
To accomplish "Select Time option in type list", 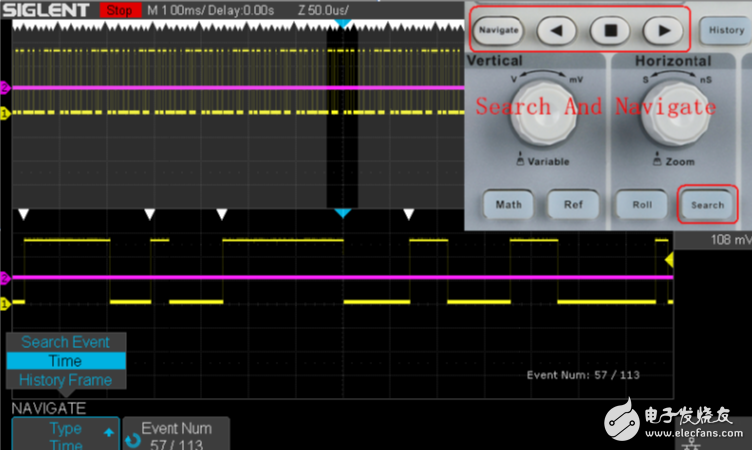I will tap(66, 361).
